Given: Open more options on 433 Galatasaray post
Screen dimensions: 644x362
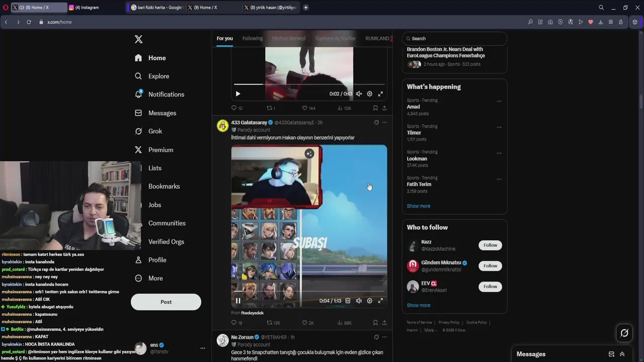Looking at the screenshot, I should tap(384, 122).
